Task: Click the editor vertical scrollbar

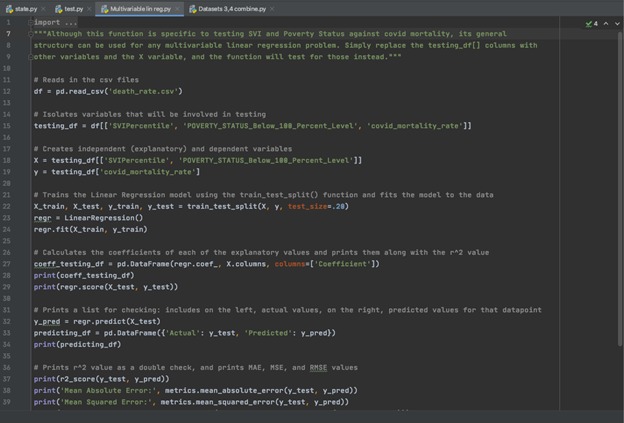Action: [621, 187]
